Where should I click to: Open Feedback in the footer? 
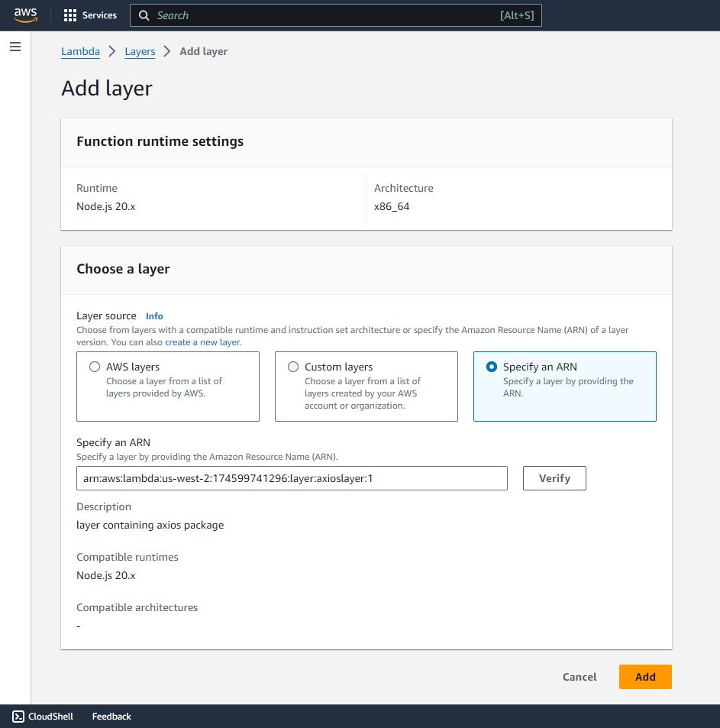[111, 717]
